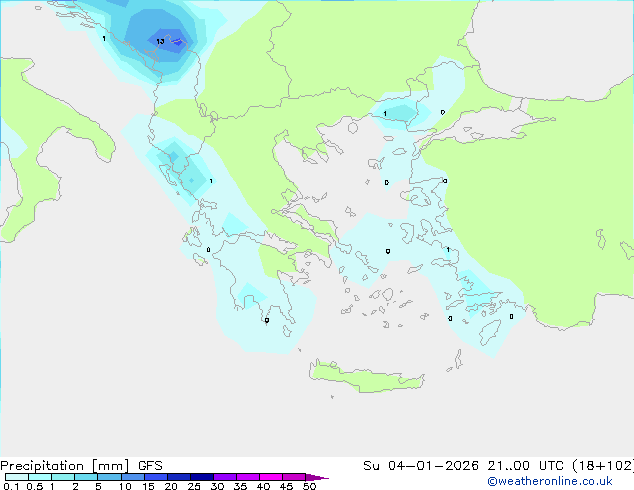Screen dimensions: 634x490
Task: Click the 20–25 mm dark blue legend swatch
Action: 178,477
